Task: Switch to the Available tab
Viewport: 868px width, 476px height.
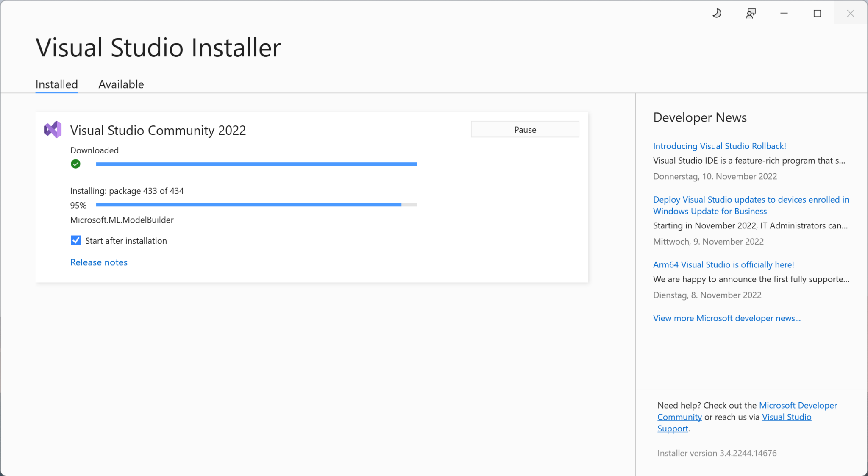Action: tap(121, 84)
